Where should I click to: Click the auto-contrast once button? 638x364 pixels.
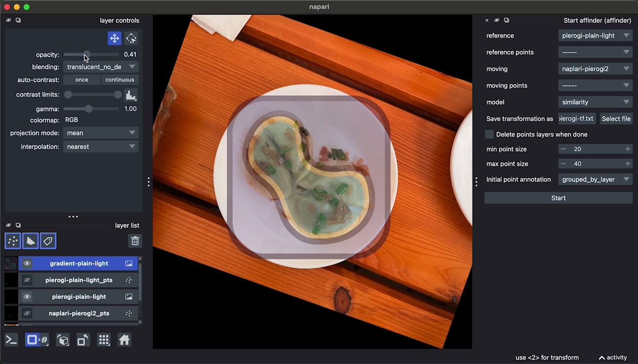tap(82, 80)
